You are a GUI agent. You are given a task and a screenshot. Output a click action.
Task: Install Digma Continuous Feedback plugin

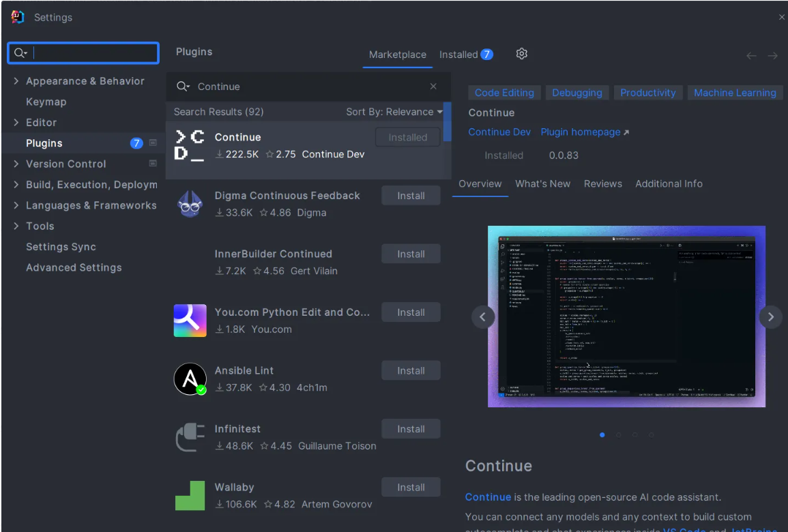(411, 196)
